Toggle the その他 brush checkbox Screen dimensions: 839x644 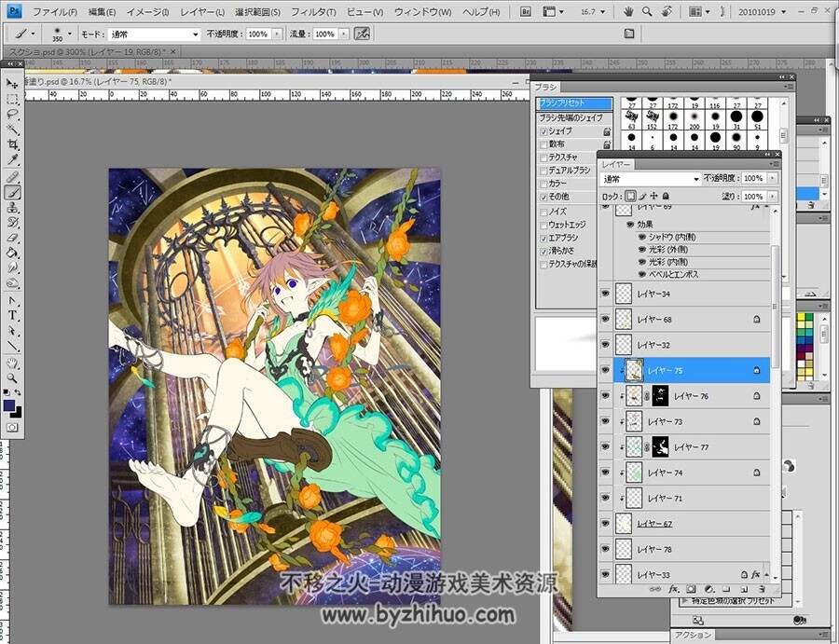pos(543,198)
